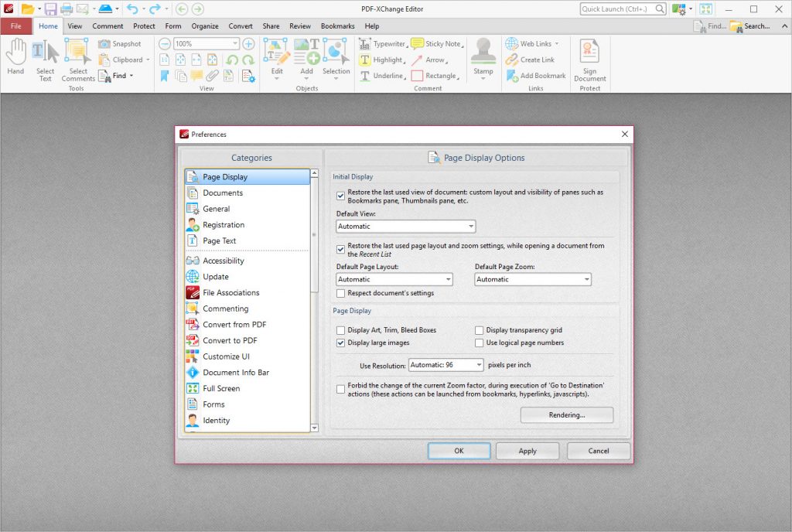Choose the Highlight tool

pyautogui.click(x=382, y=60)
